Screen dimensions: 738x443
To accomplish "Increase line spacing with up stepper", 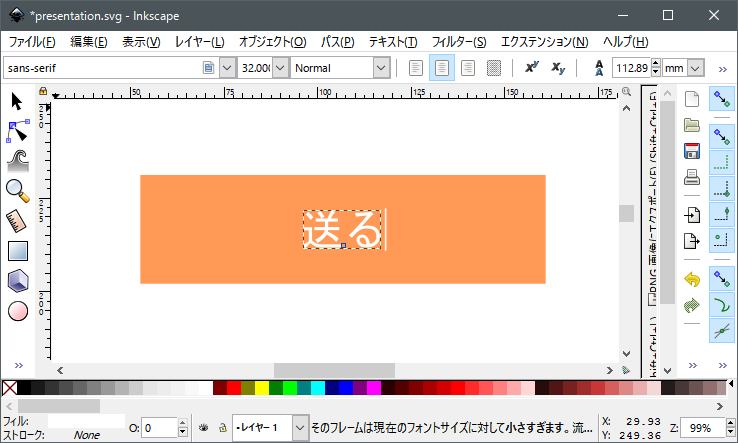I will pos(656,63).
